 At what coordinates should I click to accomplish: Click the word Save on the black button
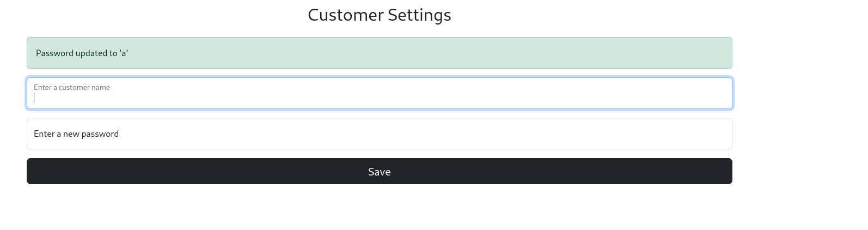379,172
